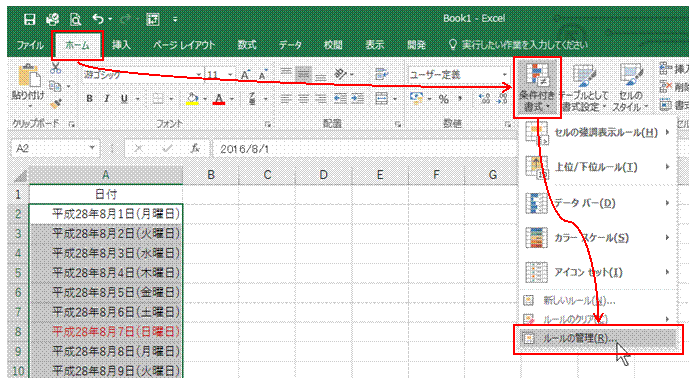Click the accounting currency format icon

click(x=416, y=99)
